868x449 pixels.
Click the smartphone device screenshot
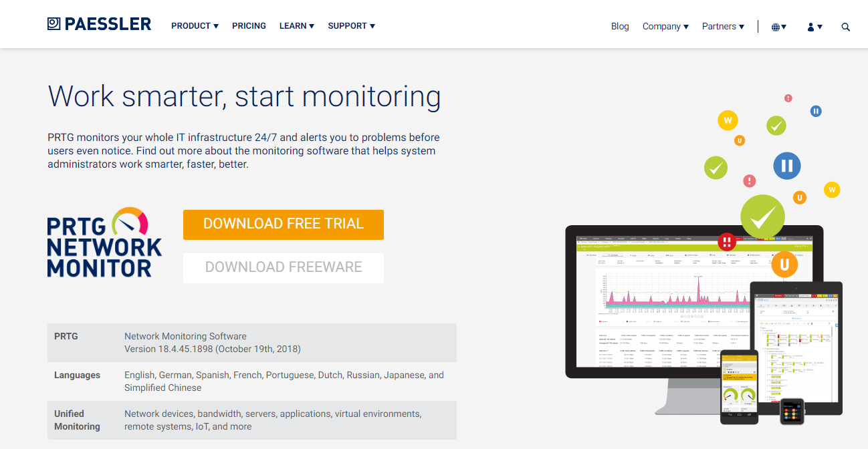[739, 387]
